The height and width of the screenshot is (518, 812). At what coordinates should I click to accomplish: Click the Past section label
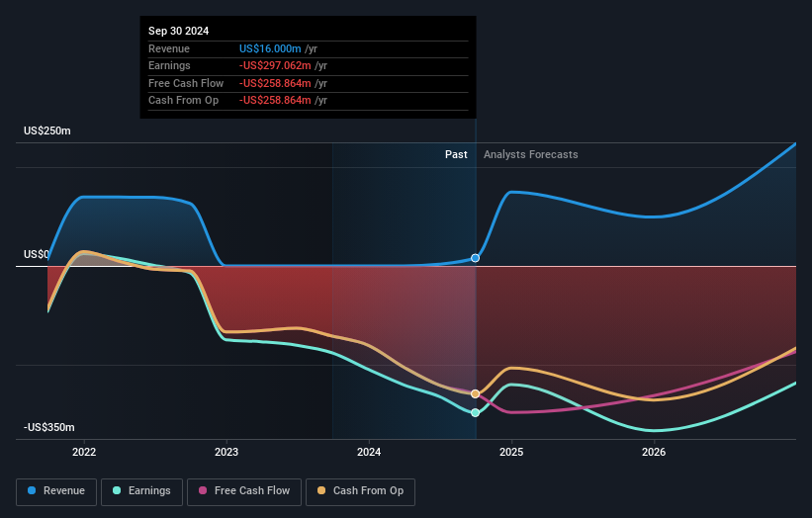pyautogui.click(x=456, y=154)
